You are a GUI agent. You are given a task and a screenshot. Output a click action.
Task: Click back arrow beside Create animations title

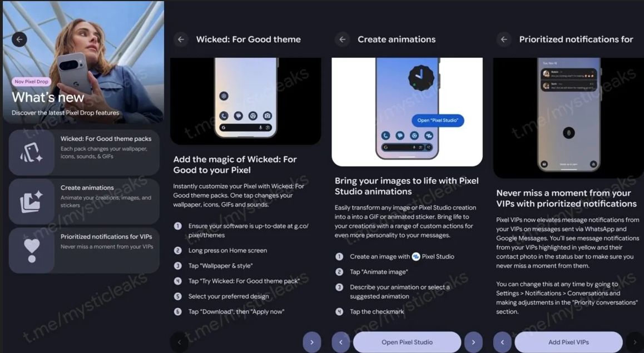click(342, 39)
